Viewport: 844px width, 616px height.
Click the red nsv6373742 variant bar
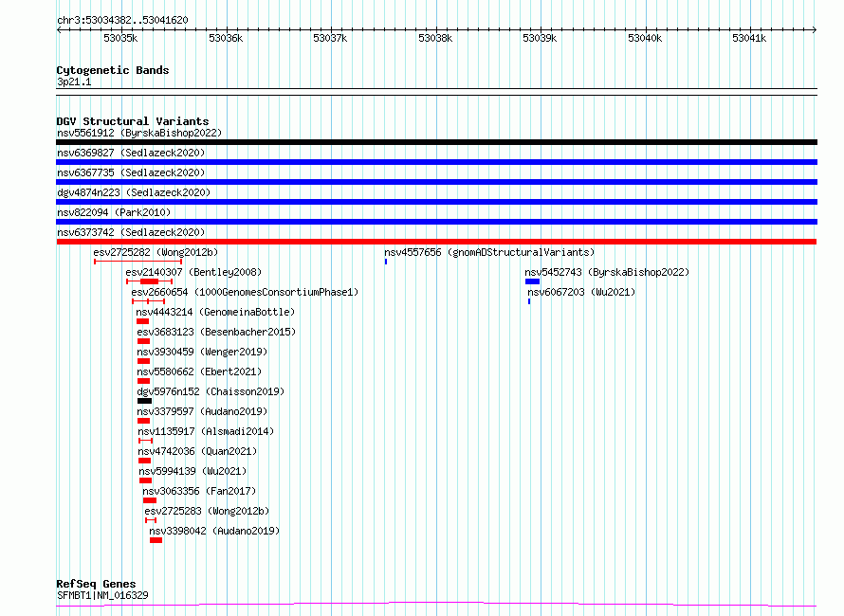tap(436, 242)
